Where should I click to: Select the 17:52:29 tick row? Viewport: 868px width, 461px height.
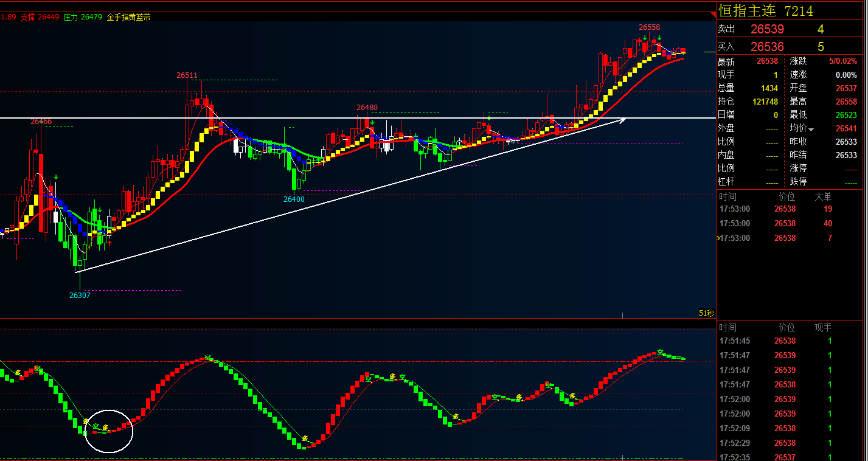pyautogui.click(x=790, y=443)
